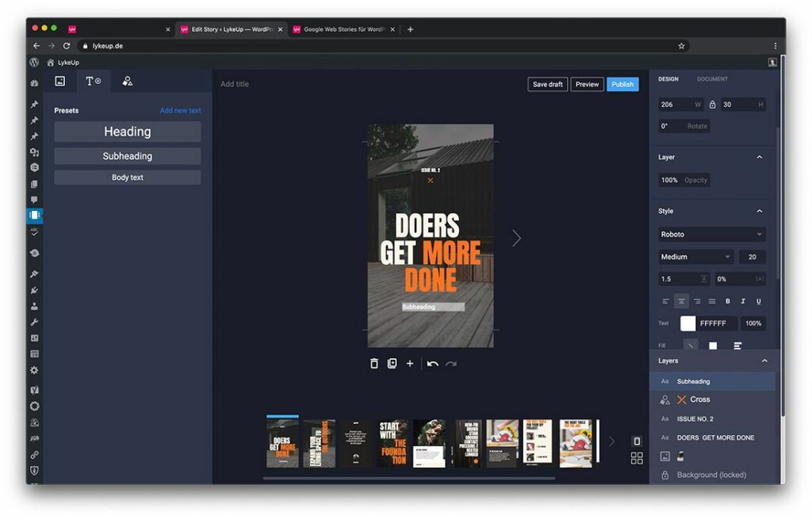Redo the last undone action

click(x=451, y=364)
